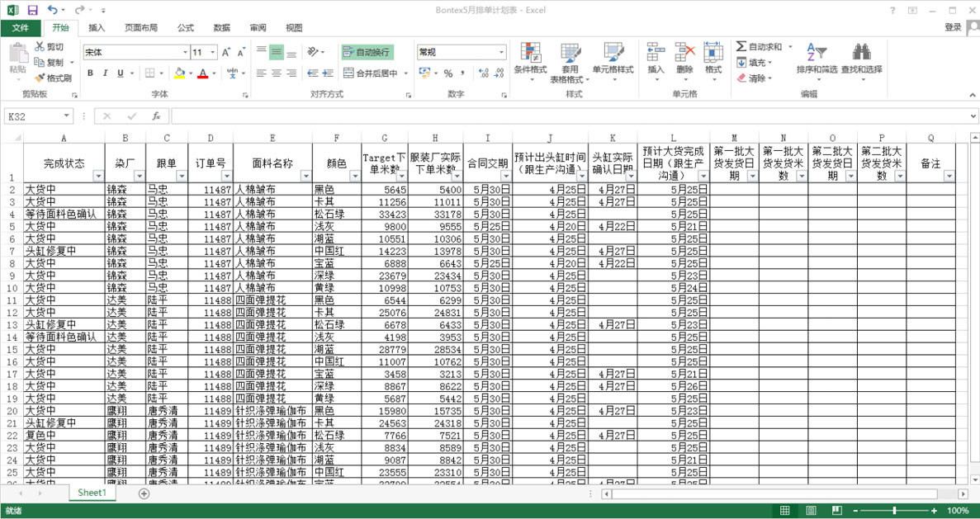Open filter dropdown for 备注 column
Viewport: 980px width, 519px height.
(x=949, y=176)
